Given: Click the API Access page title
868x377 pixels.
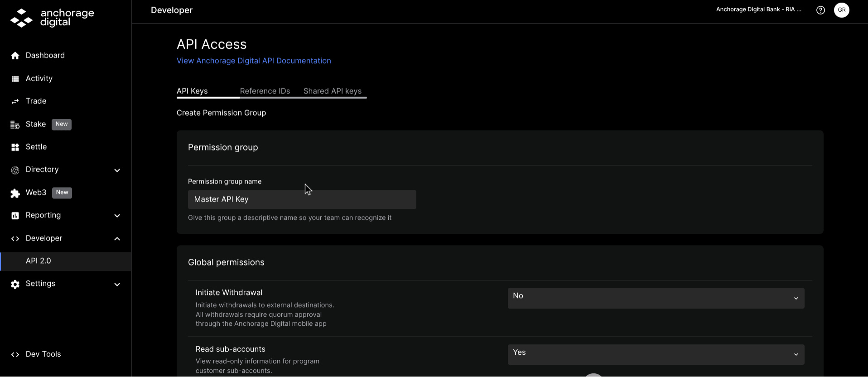Looking at the screenshot, I should [x=212, y=44].
